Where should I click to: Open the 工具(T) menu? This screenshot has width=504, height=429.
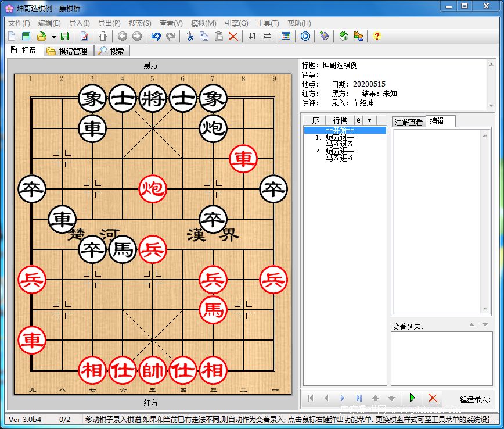(267, 23)
